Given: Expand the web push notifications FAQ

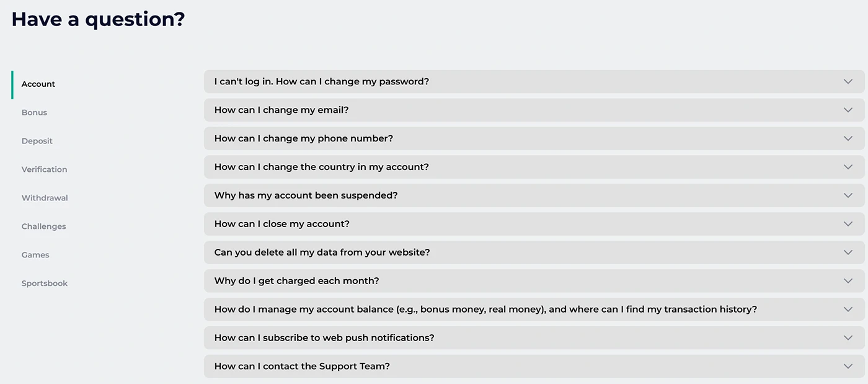Looking at the screenshot, I should 533,337.
